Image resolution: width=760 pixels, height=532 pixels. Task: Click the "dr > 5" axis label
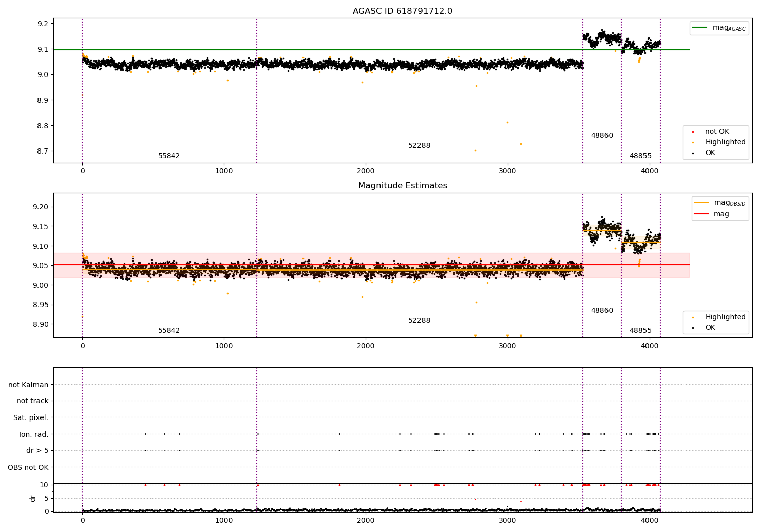[x=37, y=451]
